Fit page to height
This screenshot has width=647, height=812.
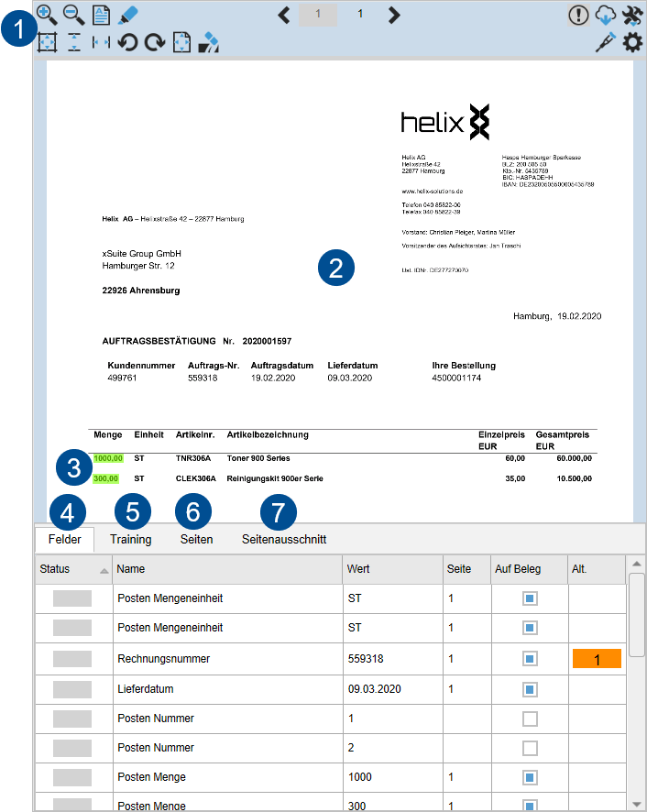point(74,42)
